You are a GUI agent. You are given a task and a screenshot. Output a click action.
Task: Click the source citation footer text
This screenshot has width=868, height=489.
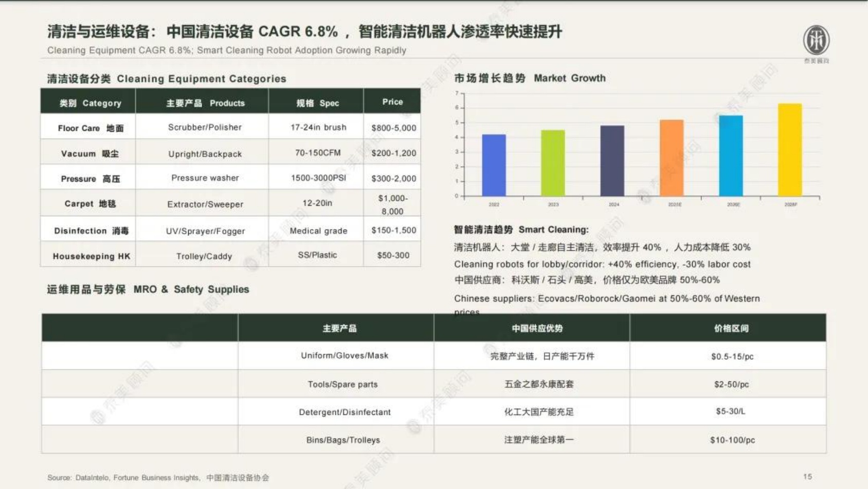pyautogui.click(x=158, y=478)
